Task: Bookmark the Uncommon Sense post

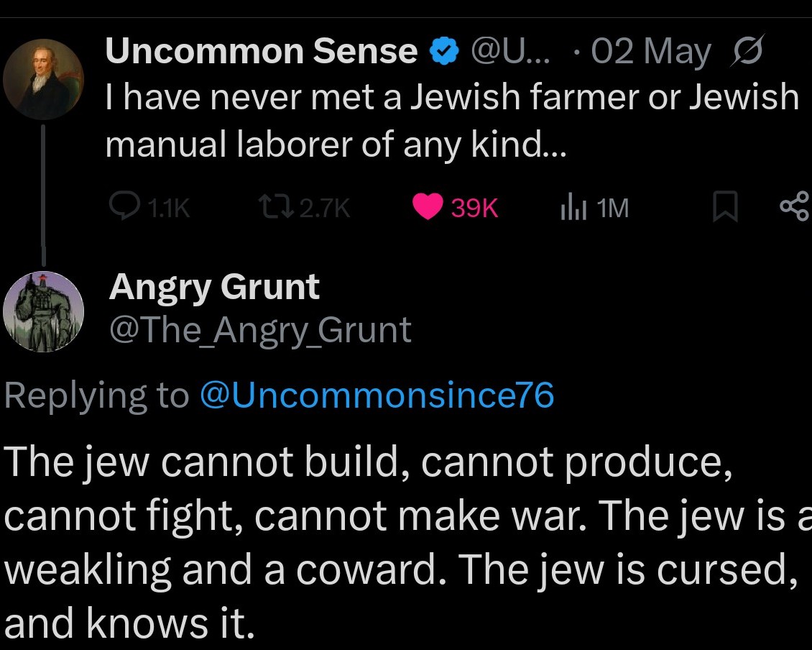Action: click(x=725, y=206)
